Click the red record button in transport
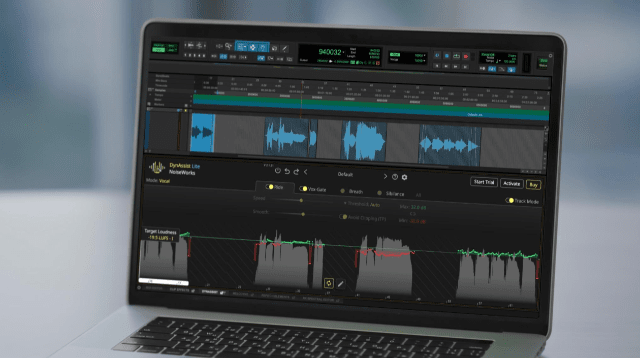 click(465, 56)
